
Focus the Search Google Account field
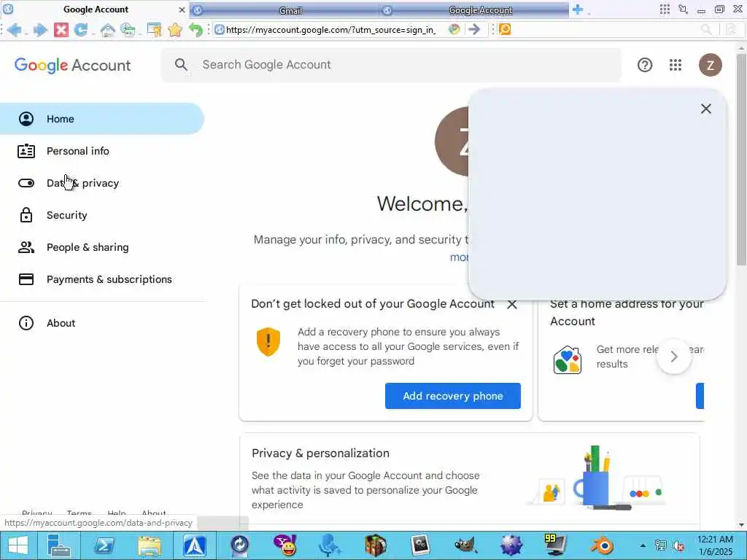391,65
